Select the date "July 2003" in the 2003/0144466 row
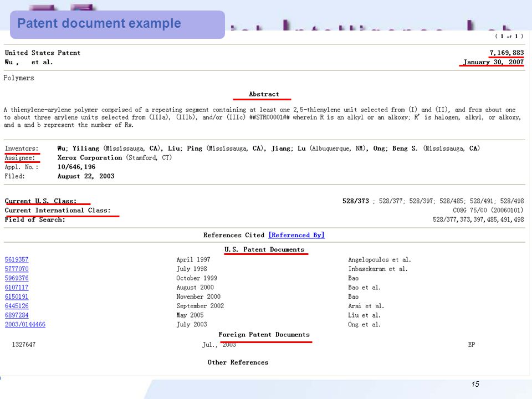The image size is (532, 399). 192,324
